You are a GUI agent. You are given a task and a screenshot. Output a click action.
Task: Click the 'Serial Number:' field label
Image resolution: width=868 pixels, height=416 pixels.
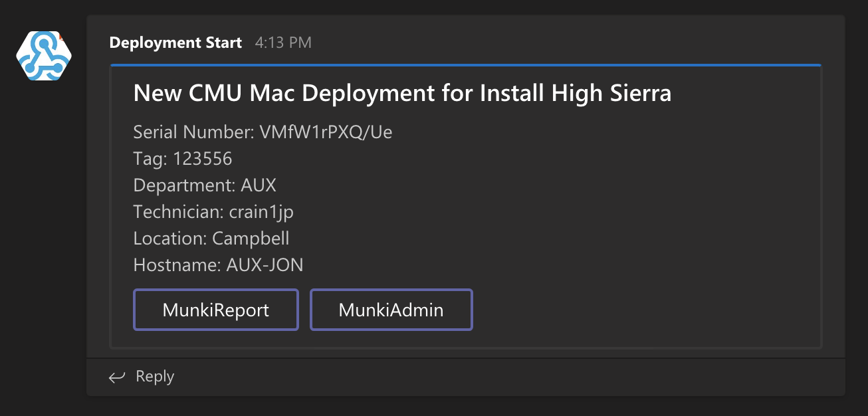click(194, 132)
